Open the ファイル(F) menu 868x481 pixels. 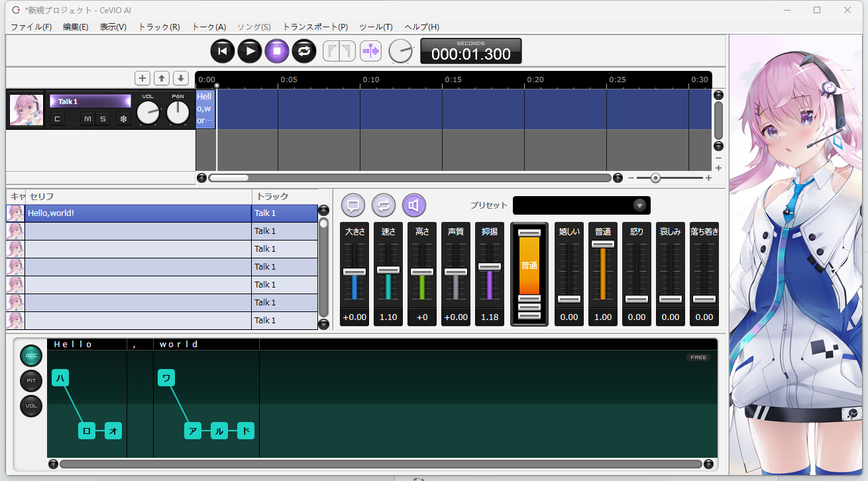pos(31,27)
